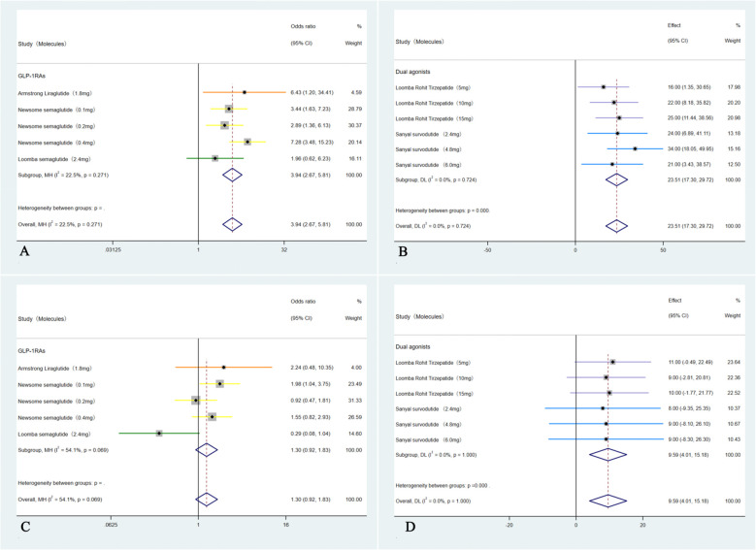Click Newsome semaglutide (0.2mg) label in panel C
This screenshot has height=550, width=756.
[x=56, y=401]
